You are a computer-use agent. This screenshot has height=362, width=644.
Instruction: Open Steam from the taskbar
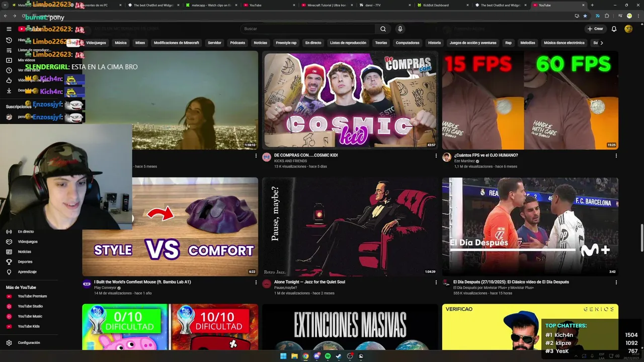(339, 356)
